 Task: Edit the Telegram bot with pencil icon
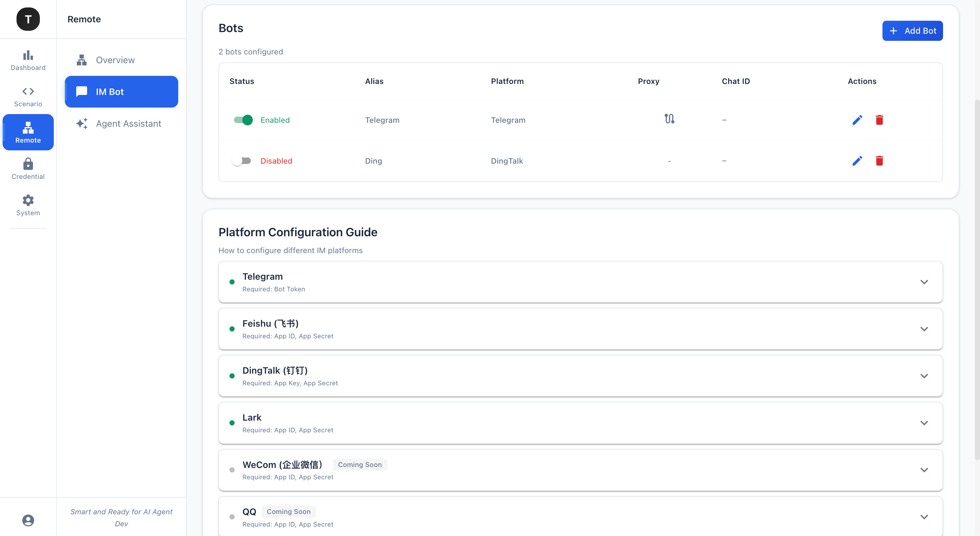coord(857,120)
